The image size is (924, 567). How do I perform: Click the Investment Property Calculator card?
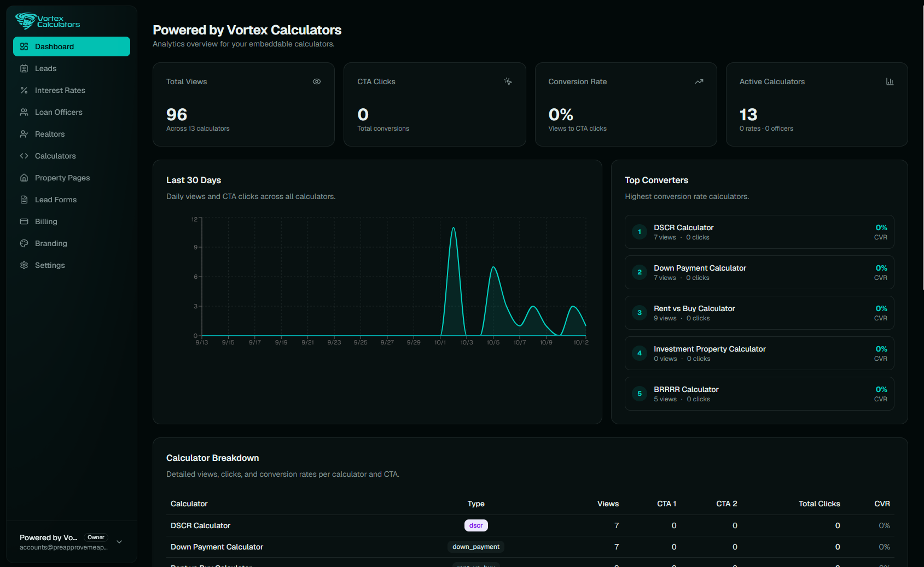point(759,353)
